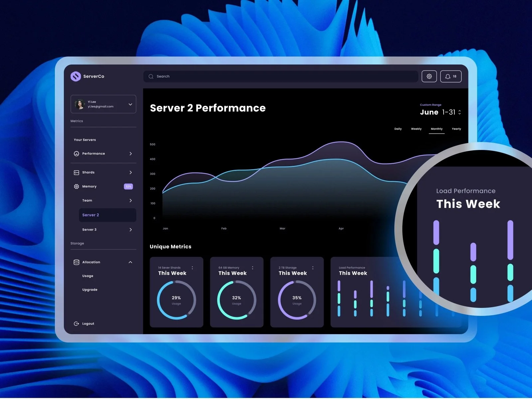Click the Storage section label
The image size is (532, 399).
(77, 243)
